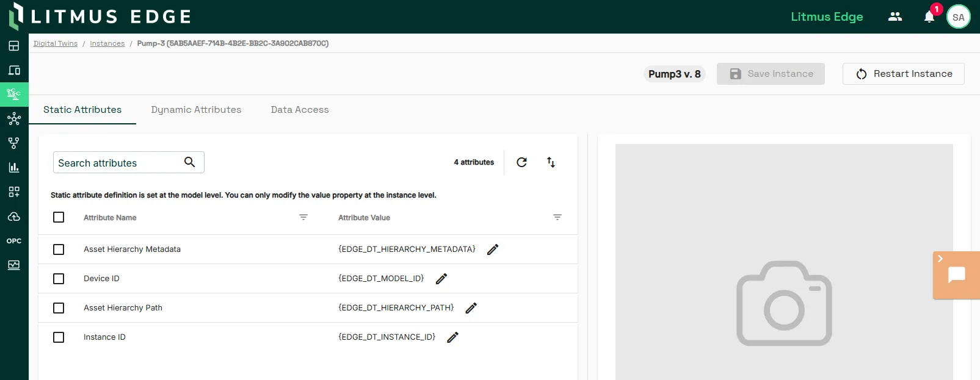Edit the Device ID value
980x380 pixels.
(441, 279)
